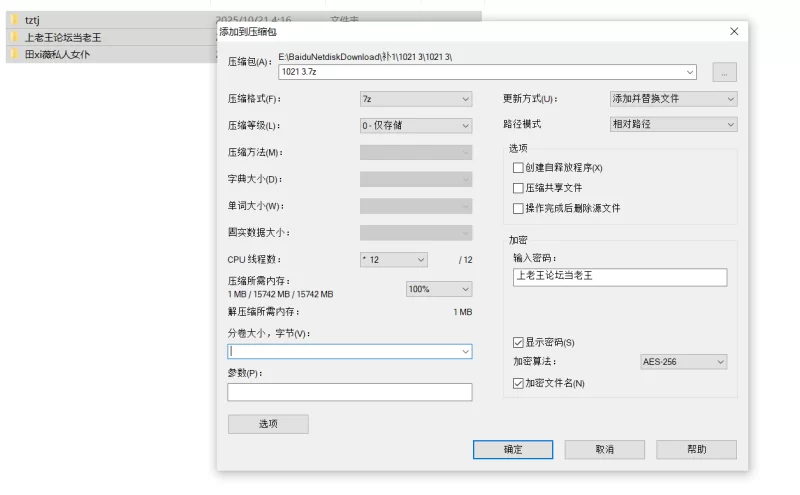Open the 选项 button
This screenshot has height=495, width=800.
tap(268, 424)
